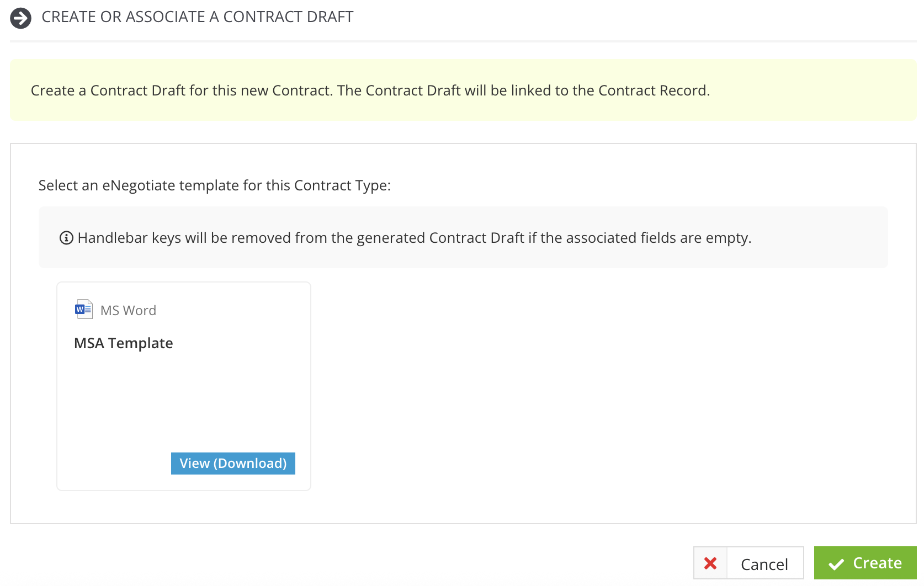Screen dimensions: 924x586
Task: Click the Handlebar keys notice text
Action: (x=415, y=238)
